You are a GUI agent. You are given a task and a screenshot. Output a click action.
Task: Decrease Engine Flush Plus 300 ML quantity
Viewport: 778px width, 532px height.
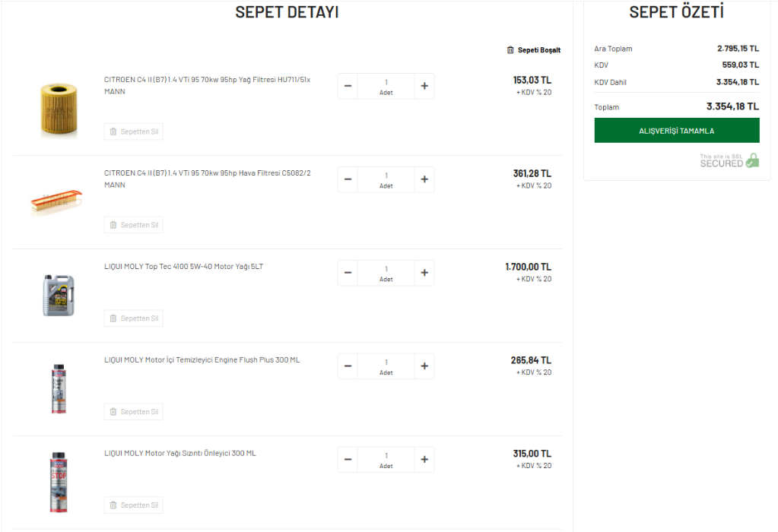pyautogui.click(x=348, y=366)
